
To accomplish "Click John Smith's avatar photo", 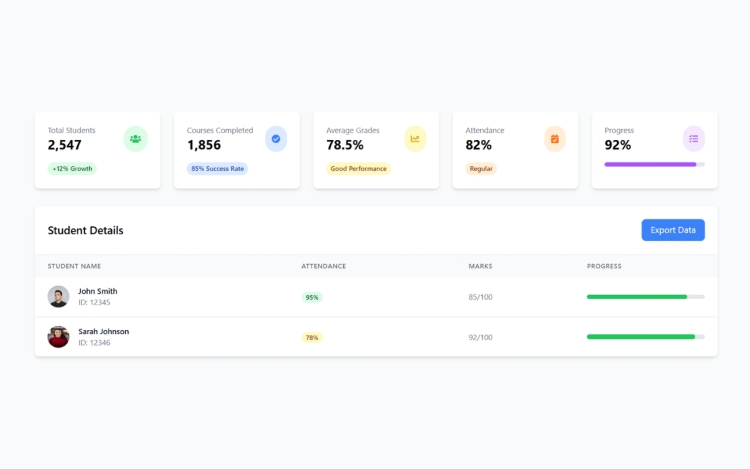I will (x=58, y=297).
